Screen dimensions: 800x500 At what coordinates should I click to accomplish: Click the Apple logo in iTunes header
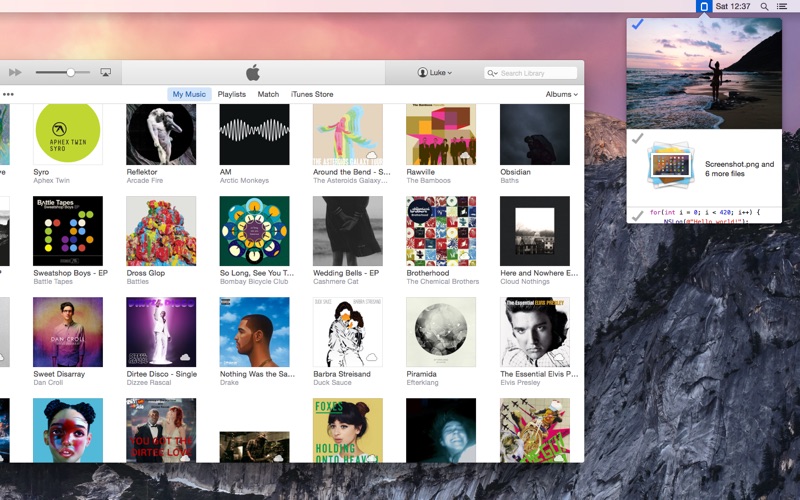tap(253, 72)
